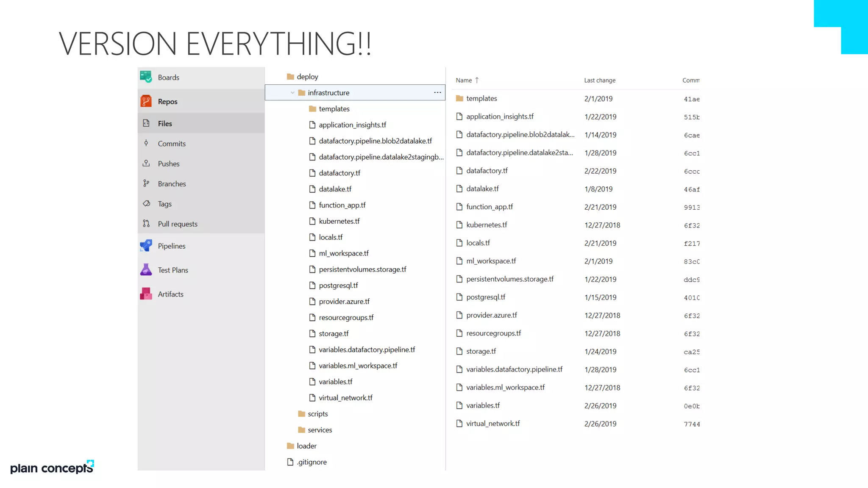Open Tags in the sidebar
Viewport: 868px width, 488px height.
pyautogui.click(x=165, y=204)
